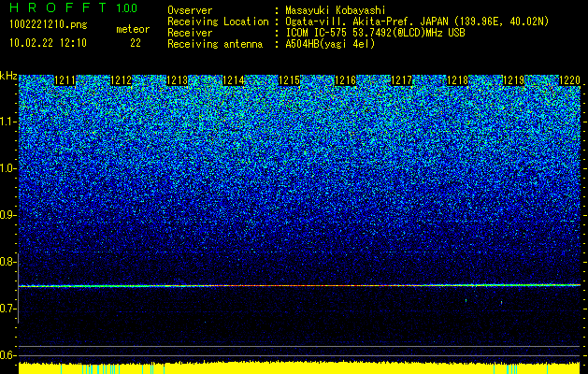Viewport: 588px width, 374px height.
Task: Click the Receiver label
Action: [190, 33]
